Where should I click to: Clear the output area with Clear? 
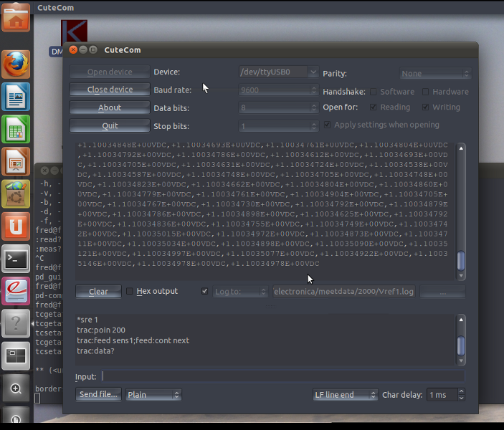pos(98,292)
